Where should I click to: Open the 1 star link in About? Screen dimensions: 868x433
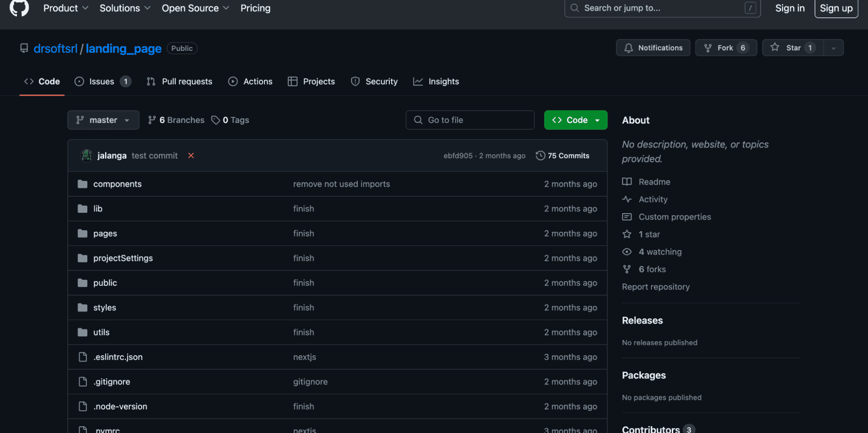[x=649, y=235]
